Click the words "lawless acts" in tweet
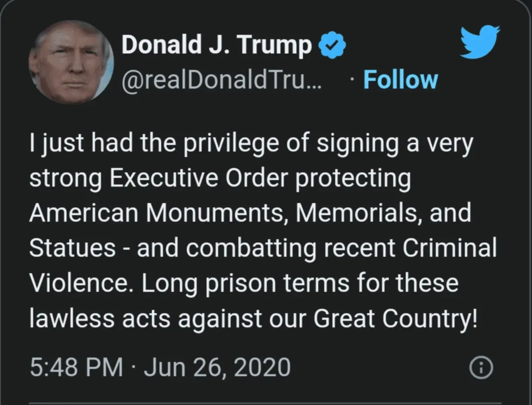 [99, 319]
